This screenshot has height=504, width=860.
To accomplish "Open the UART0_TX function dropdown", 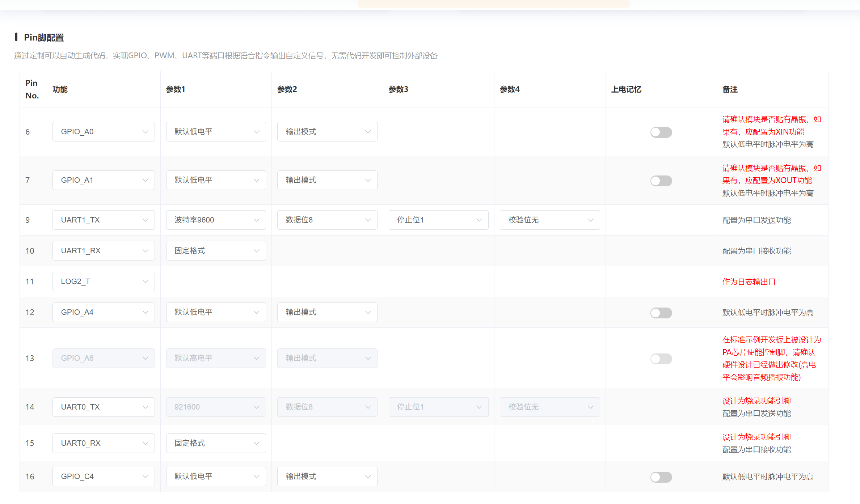I will (x=104, y=407).
